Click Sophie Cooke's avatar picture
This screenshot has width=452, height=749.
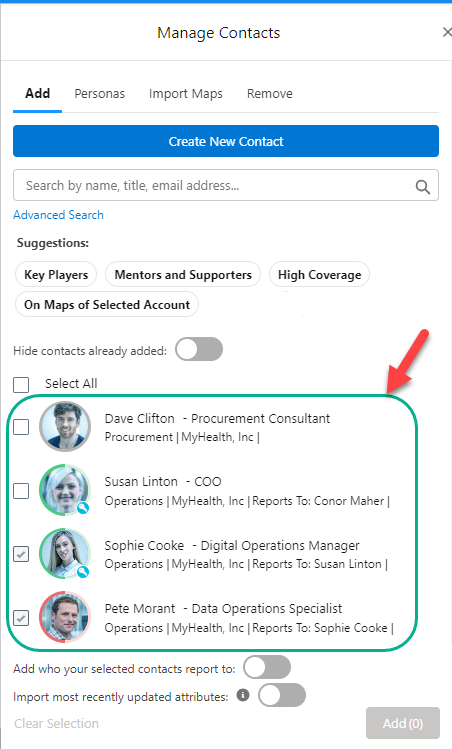point(65,554)
